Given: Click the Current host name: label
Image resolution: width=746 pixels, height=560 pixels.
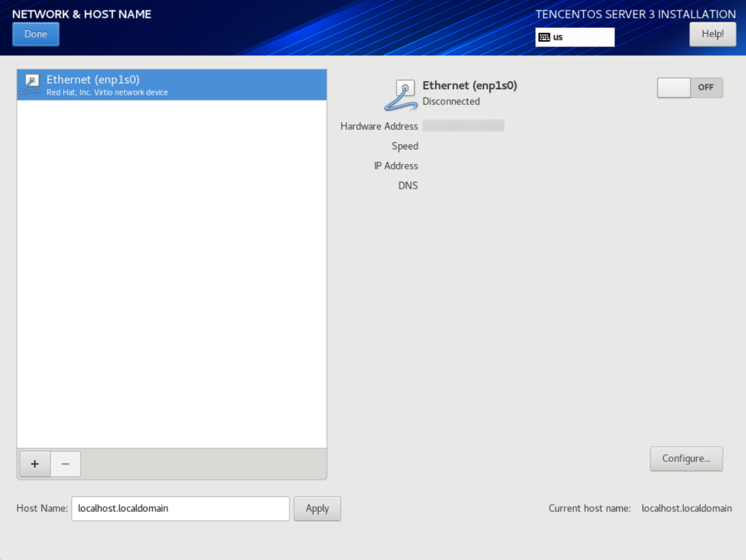Looking at the screenshot, I should click(x=590, y=508).
